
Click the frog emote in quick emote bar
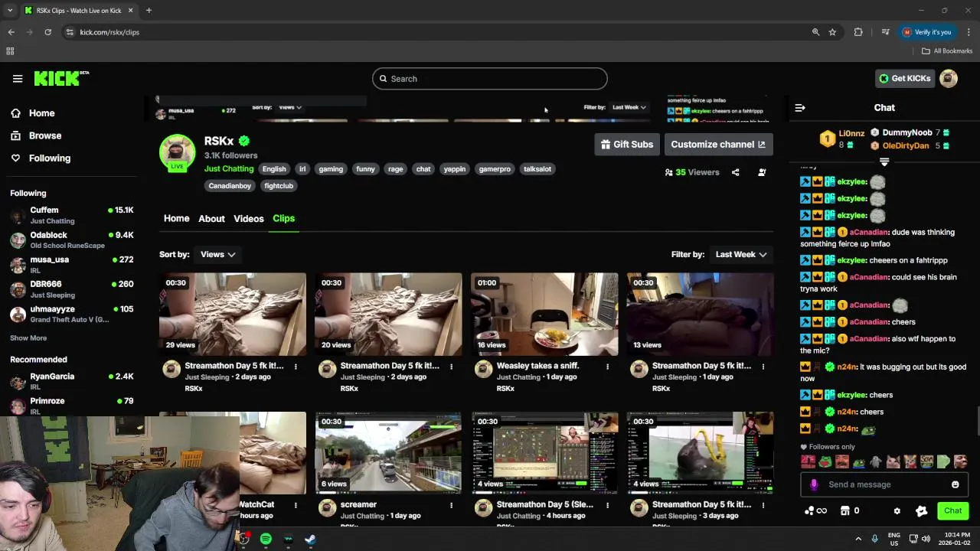click(x=825, y=461)
